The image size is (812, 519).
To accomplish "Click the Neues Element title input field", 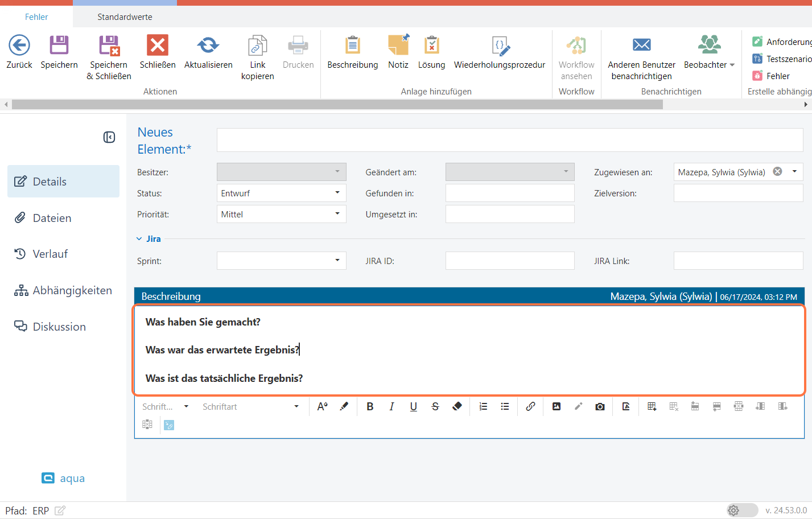I will click(509, 140).
